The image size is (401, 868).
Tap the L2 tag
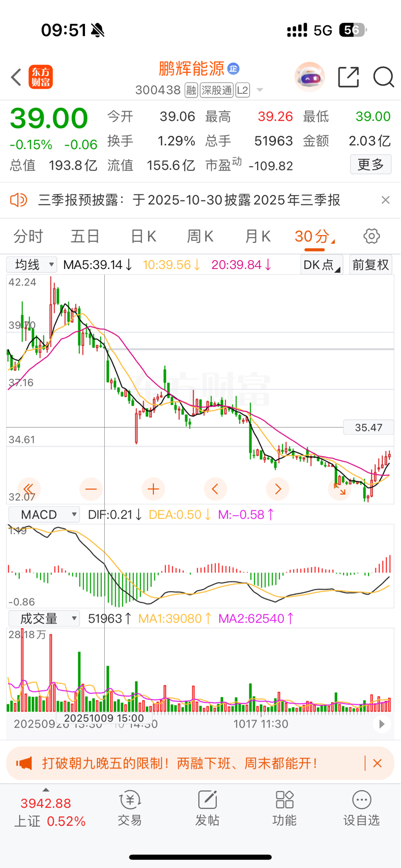(x=242, y=90)
